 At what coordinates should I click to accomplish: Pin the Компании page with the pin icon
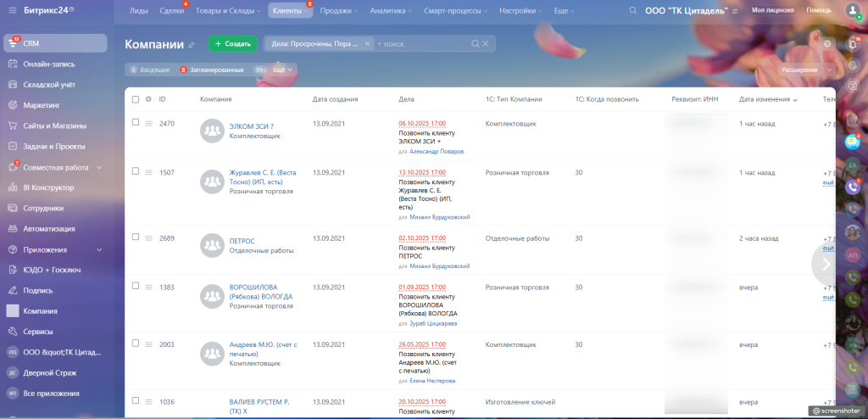click(x=192, y=44)
